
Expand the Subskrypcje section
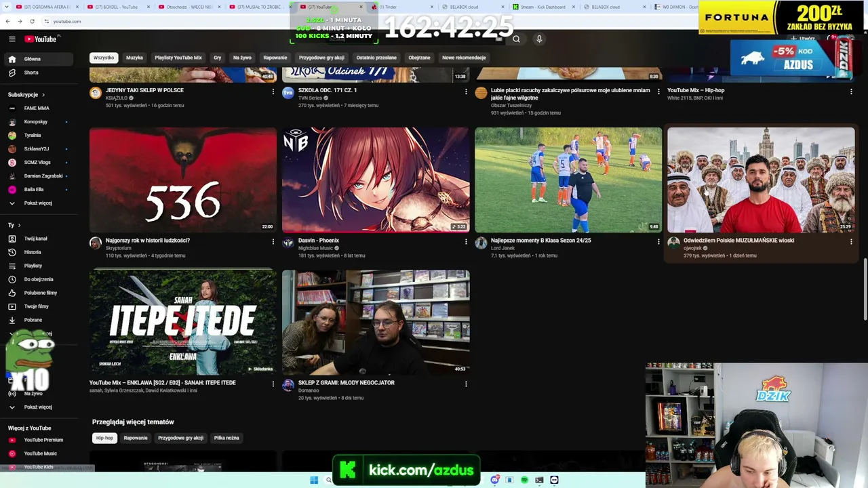coord(26,95)
